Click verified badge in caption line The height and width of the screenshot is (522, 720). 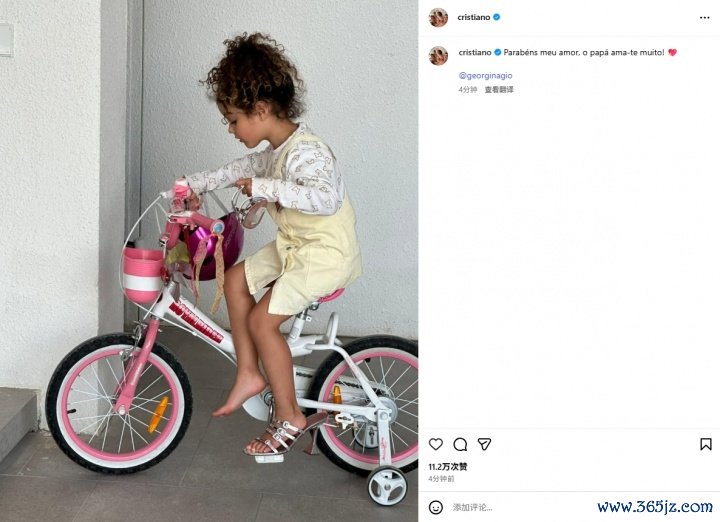click(x=497, y=52)
